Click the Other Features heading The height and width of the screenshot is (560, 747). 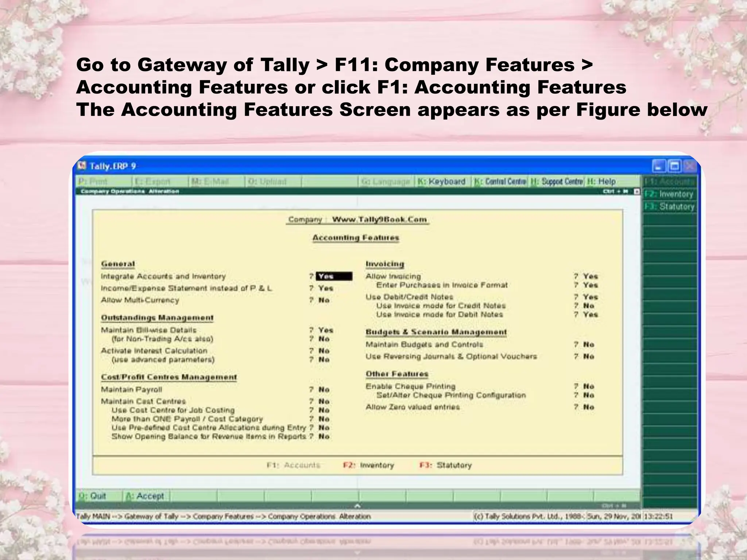click(x=397, y=374)
